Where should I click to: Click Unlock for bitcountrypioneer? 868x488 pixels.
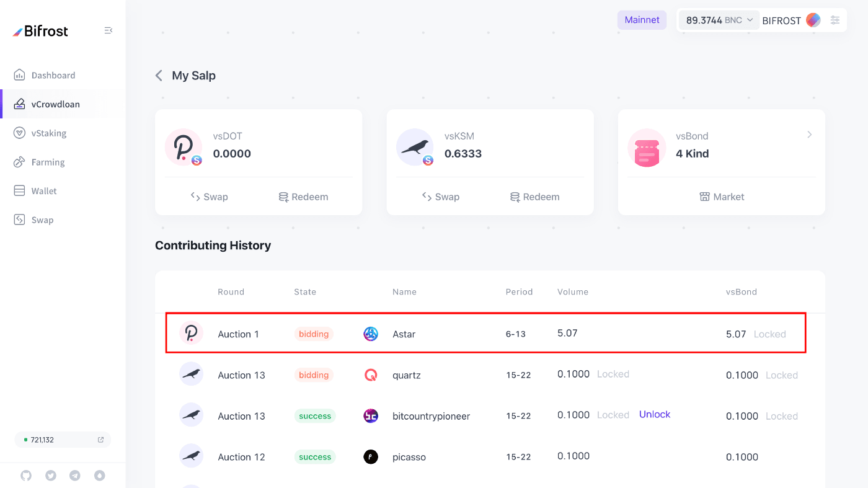click(x=655, y=415)
